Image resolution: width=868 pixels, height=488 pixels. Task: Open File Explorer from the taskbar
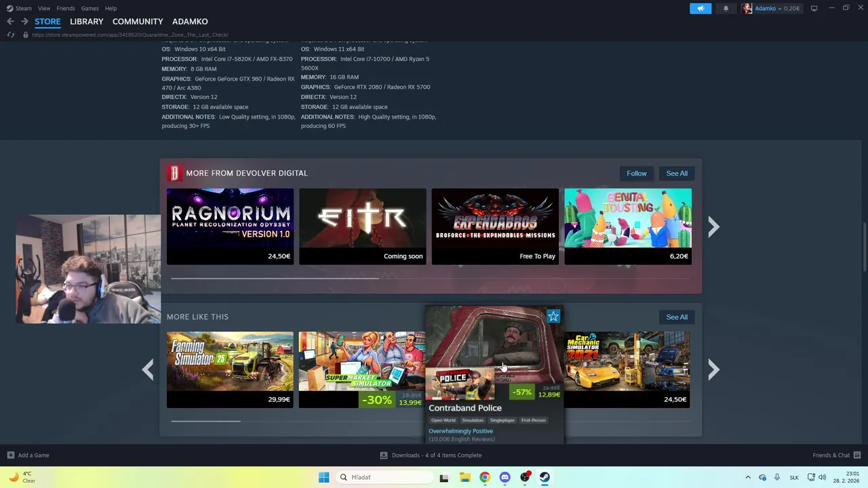(465, 477)
